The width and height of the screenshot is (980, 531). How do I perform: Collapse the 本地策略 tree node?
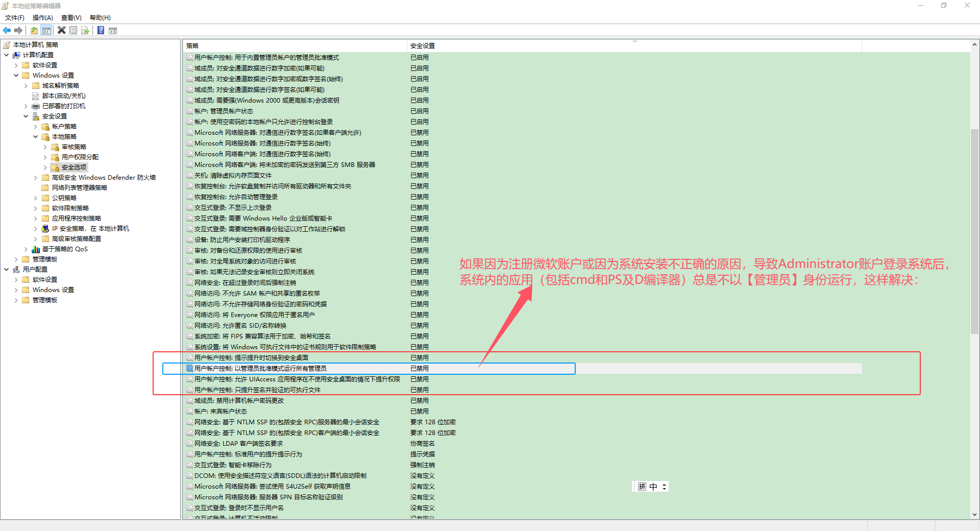(35, 136)
